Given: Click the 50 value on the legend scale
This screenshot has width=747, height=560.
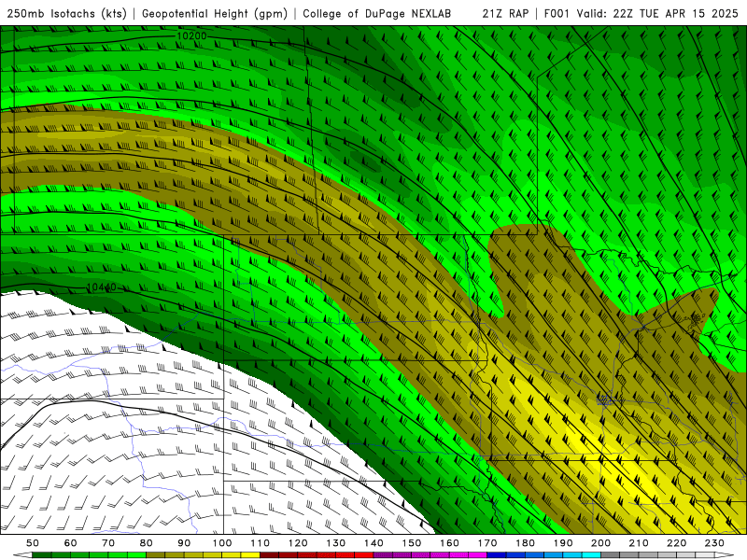Looking at the screenshot, I should (33, 543).
